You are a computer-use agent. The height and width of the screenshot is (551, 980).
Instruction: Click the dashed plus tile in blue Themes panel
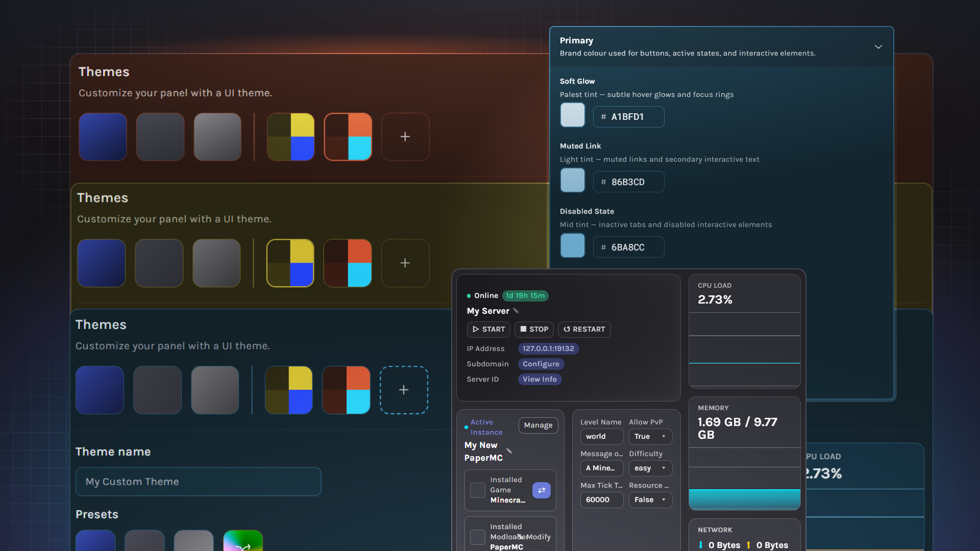point(404,390)
